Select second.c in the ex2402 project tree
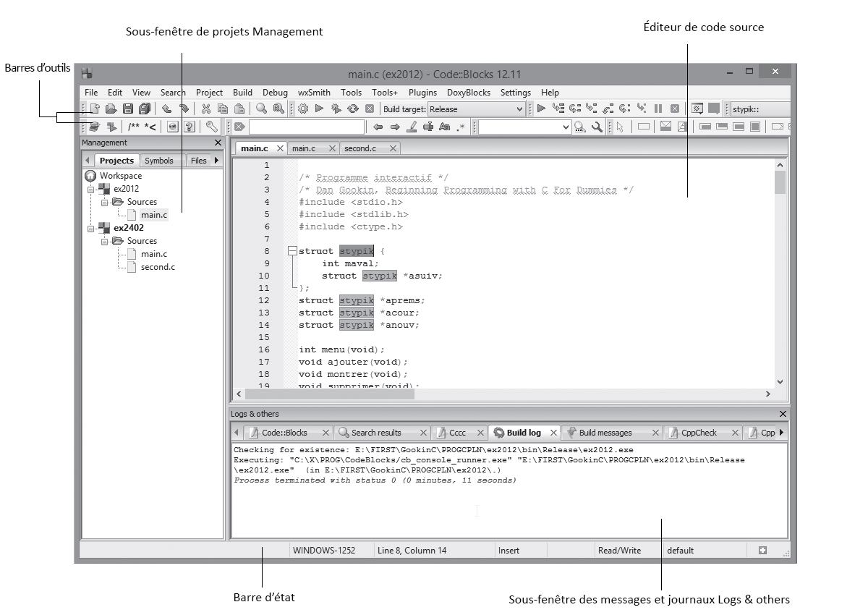The height and width of the screenshot is (615, 868). (158, 267)
